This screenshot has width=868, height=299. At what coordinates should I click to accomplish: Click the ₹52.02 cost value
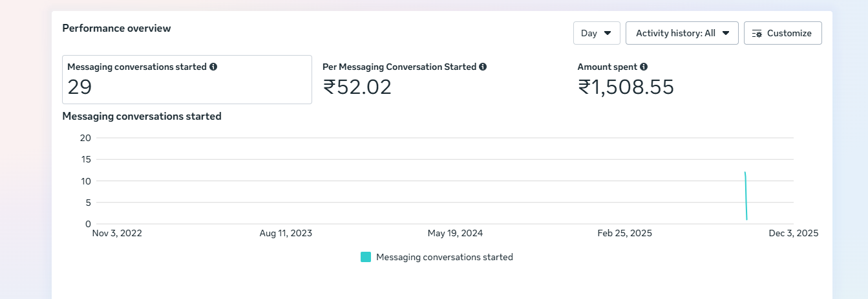[357, 87]
